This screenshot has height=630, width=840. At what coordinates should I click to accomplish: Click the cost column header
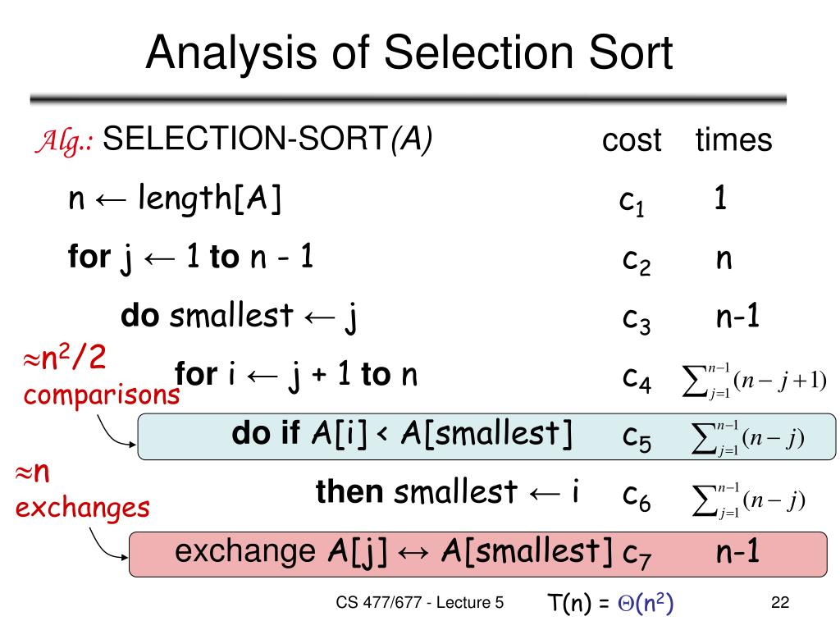[631, 140]
